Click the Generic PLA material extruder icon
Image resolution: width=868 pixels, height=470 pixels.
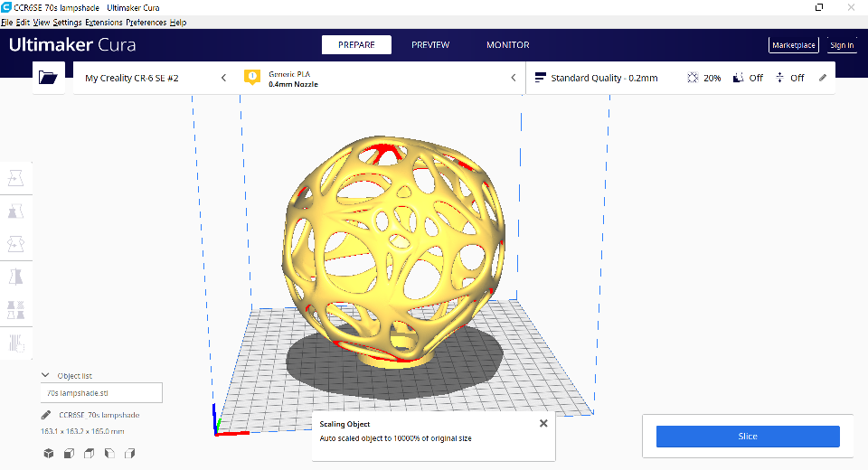pyautogui.click(x=252, y=77)
